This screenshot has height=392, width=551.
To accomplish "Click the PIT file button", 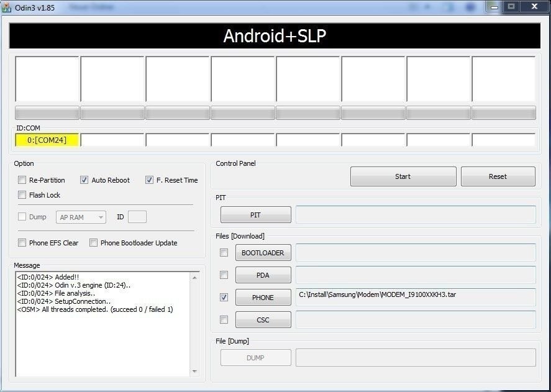I will tap(255, 215).
